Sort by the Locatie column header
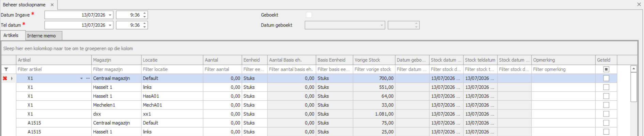This screenshot has height=136, width=644. point(172,60)
